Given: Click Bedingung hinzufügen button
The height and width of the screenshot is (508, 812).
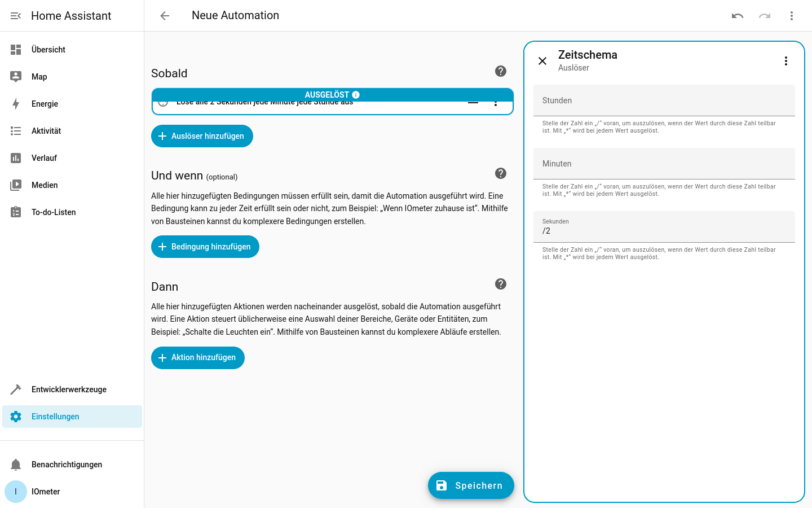Looking at the screenshot, I should coord(205,247).
